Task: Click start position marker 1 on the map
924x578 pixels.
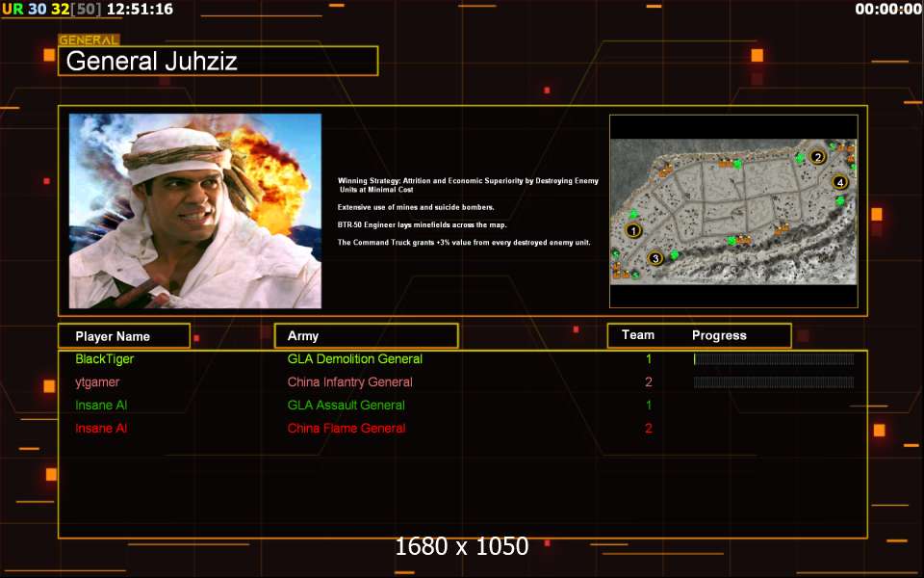Action: point(633,230)
